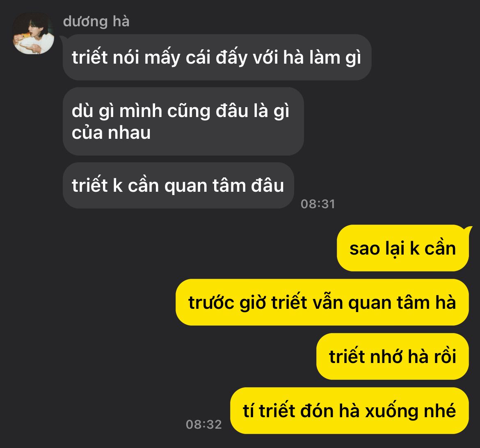Select message "trước giờ triết vẫn quan tâm hà"
The width and height of the screenshot is (480, 448).
(322, 302)
